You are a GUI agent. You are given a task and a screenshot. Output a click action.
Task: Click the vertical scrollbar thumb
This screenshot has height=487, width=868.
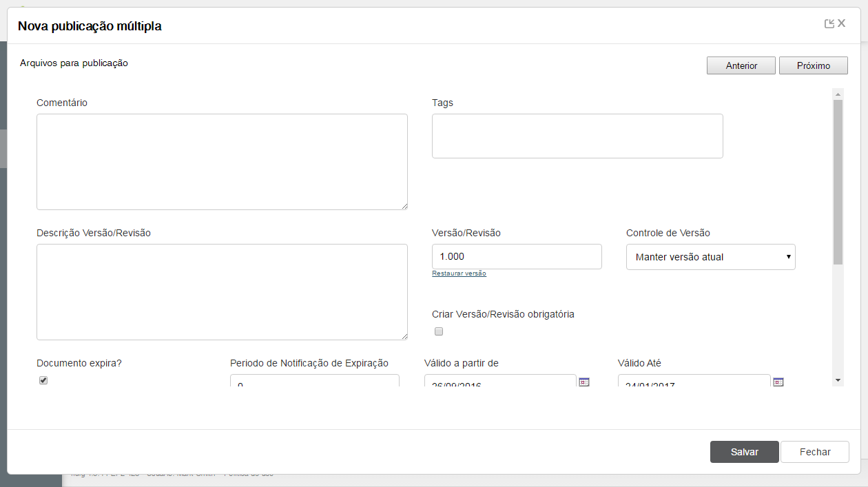tap(838, 183)
